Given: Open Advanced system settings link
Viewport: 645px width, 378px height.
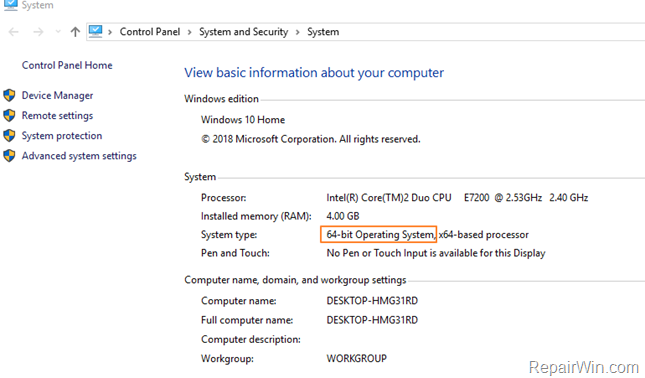Looking at the screenshot, I should click(79, 156).
